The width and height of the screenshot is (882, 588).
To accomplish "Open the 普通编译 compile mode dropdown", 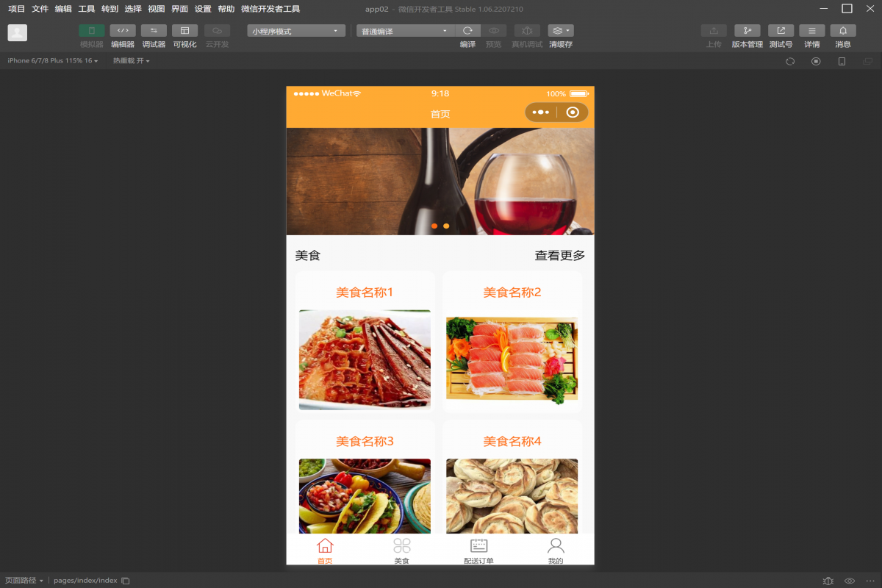I will click(405, 31).
